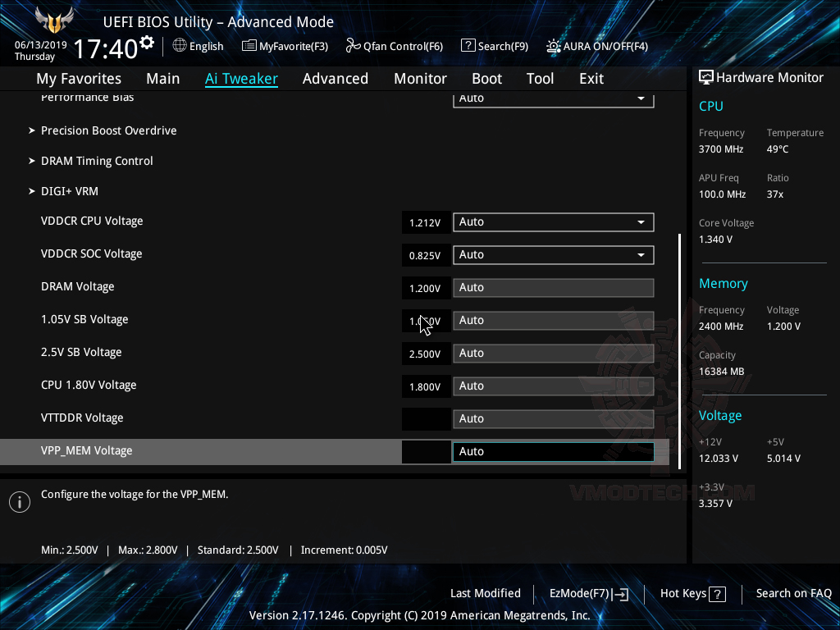The width and height of the screenshot is (840, 630).
Task: Click the 0.825V SOC voltage reading
Action: click(x=426, y=256)
